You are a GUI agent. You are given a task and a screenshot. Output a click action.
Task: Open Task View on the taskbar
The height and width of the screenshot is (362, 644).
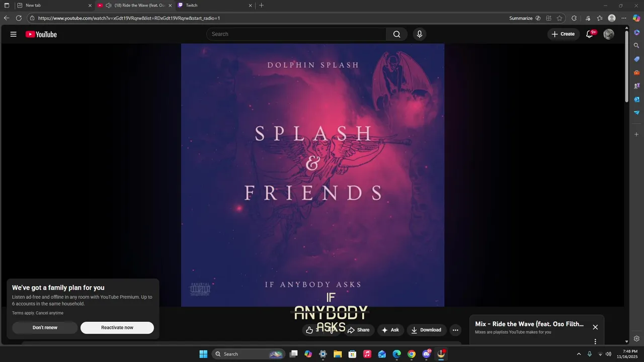click(294, 354)
